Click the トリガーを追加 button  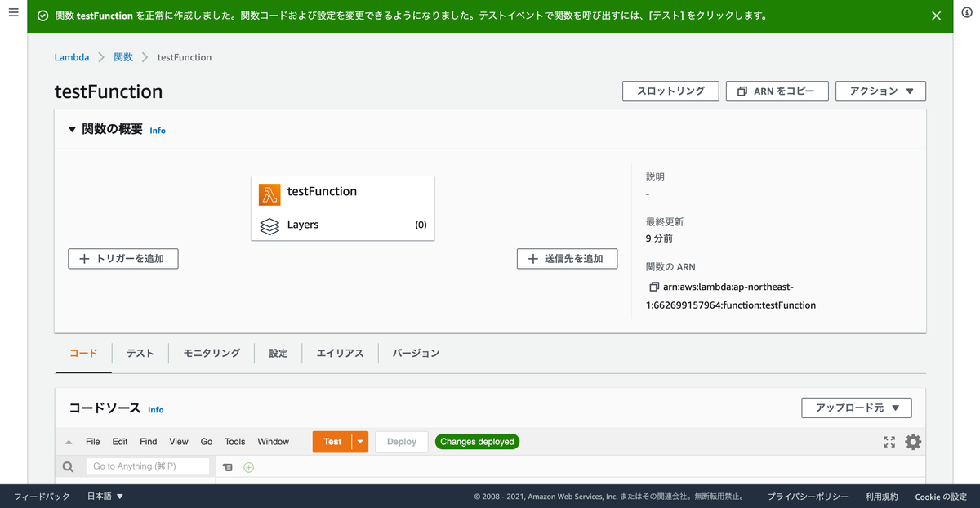[123, 258]
